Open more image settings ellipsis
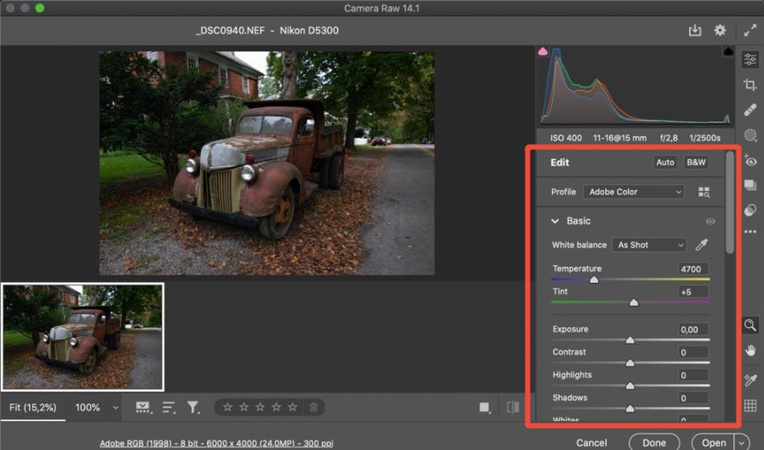This screenshot has height=450, width=764. (x=750, y=231)
